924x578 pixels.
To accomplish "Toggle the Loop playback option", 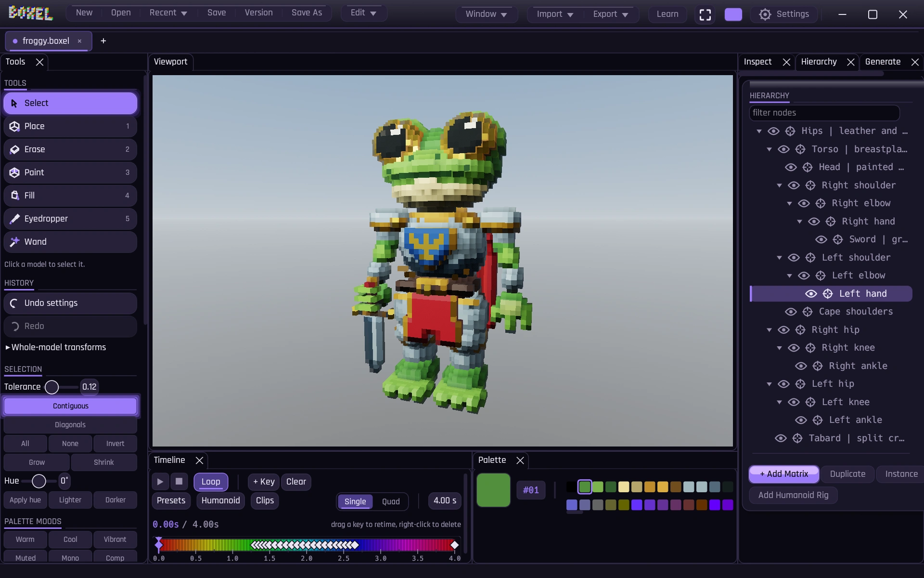I will pyautogui.click(x=211, y=482).
